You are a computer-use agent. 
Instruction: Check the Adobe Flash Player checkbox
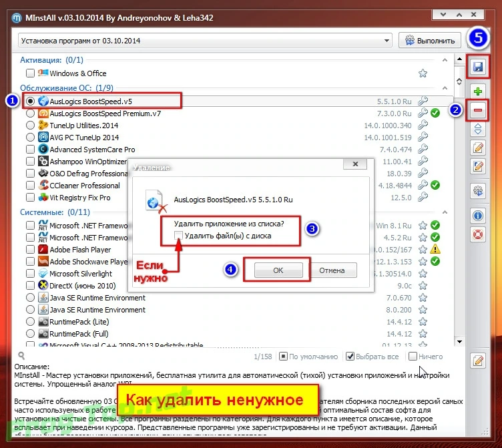[30, 250]
